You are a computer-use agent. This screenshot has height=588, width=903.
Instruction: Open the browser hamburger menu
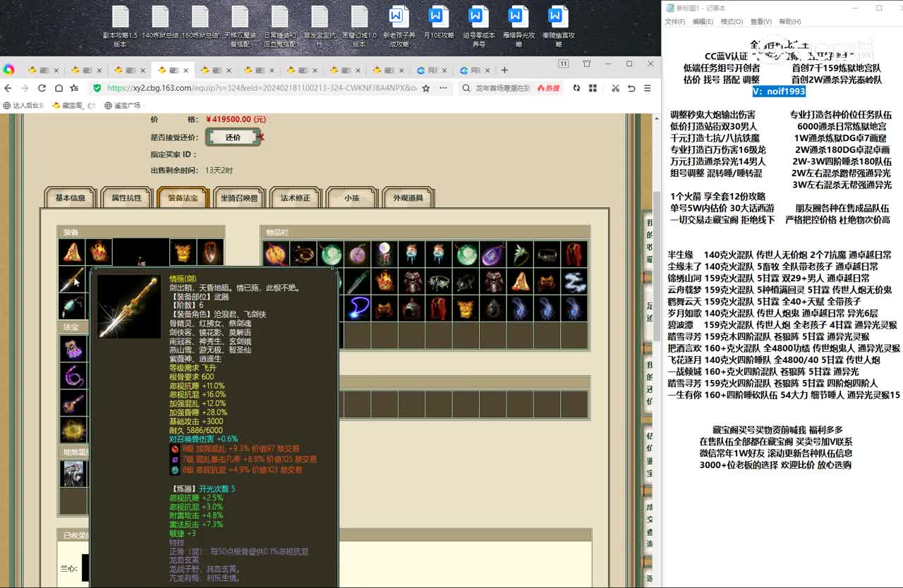click(648, 88)
